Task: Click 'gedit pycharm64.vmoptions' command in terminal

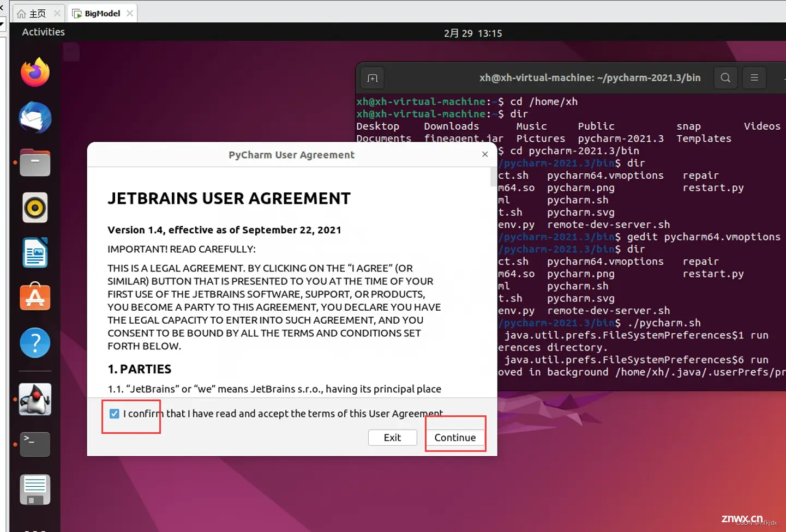Action: 704,237
